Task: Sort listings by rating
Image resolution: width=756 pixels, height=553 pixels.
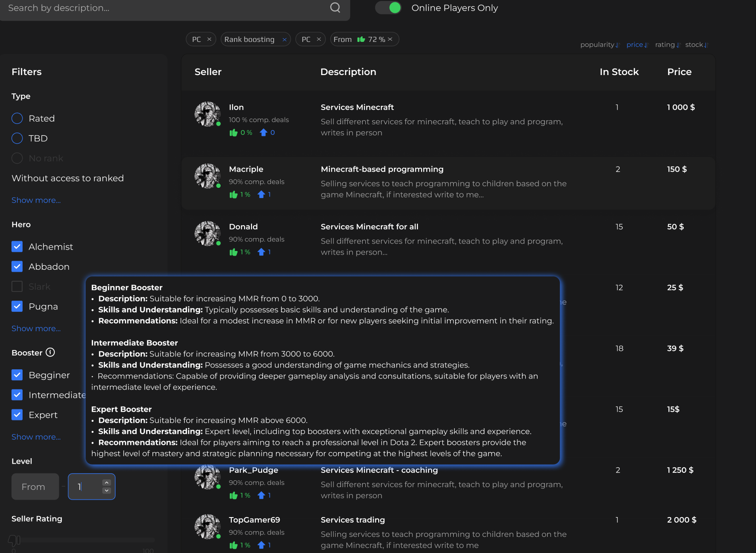Action: coord(668,45)
